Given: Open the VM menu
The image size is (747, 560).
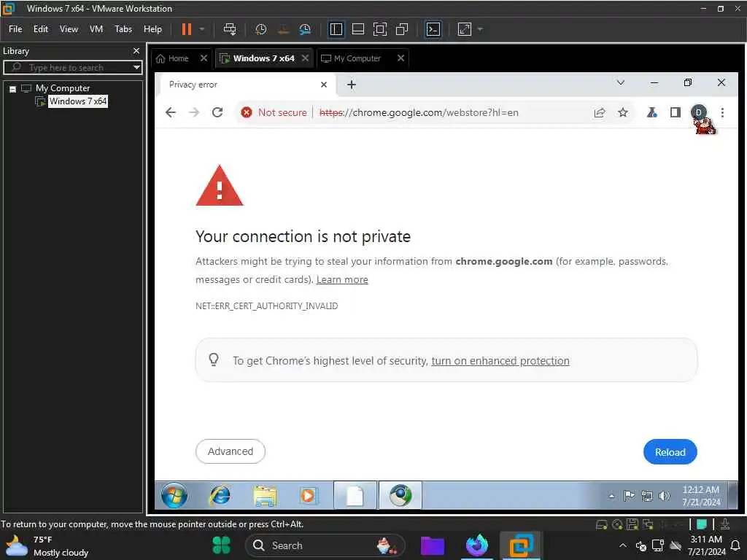Looking at the screenshot, I should pyautogui.click(x=96, y=29).
